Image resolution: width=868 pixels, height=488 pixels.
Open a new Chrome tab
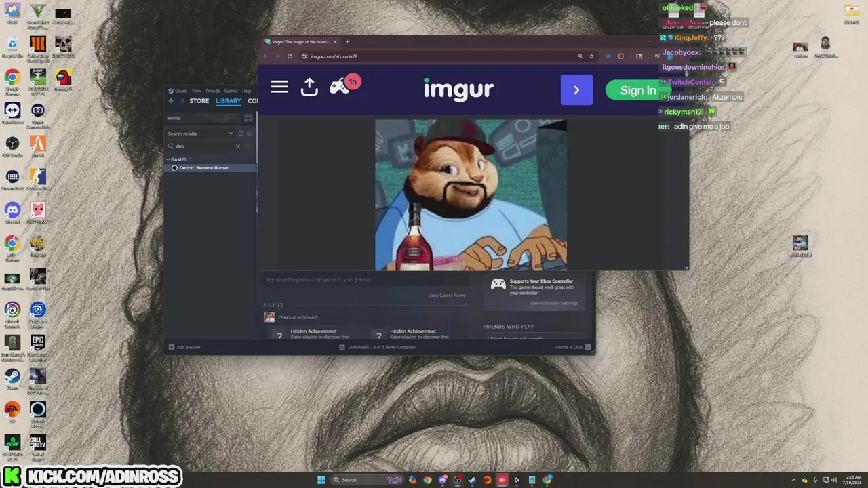tap(347, 42)
